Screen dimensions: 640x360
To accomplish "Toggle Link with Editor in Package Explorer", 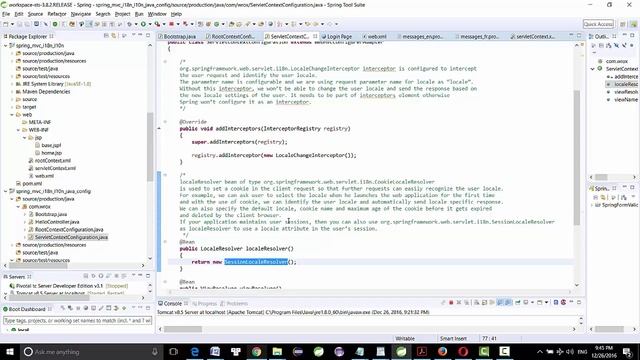I will tap(114, 36).
